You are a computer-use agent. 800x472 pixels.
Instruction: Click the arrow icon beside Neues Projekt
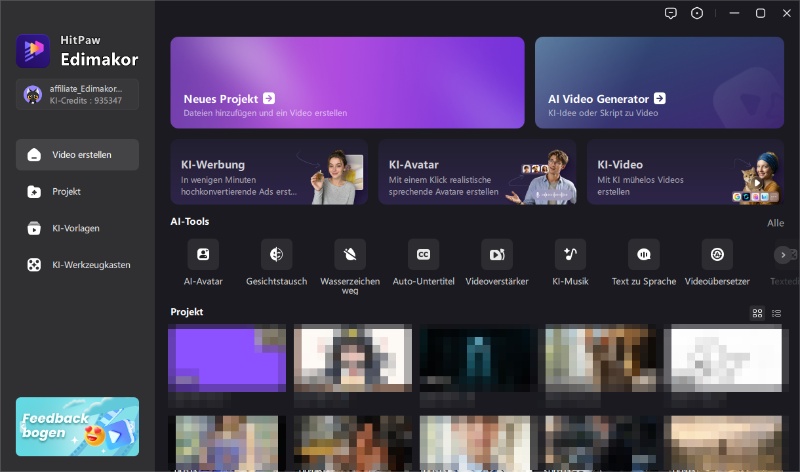coord(269,98)
